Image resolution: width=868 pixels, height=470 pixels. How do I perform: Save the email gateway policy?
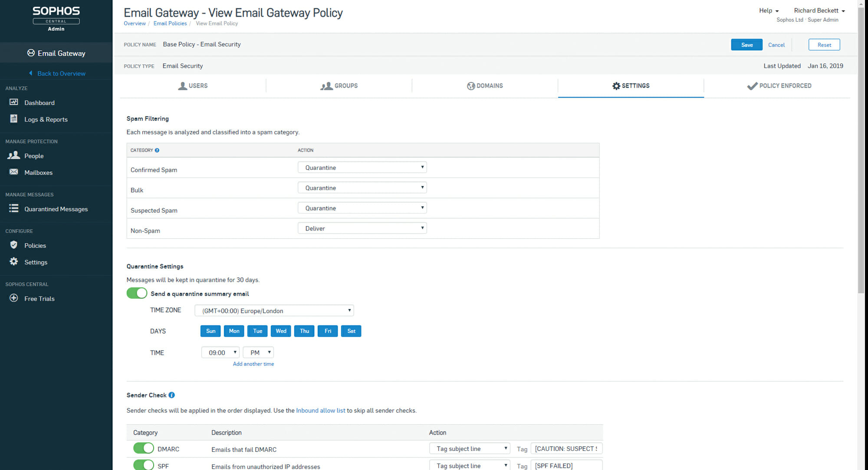[x=746, y=45]
